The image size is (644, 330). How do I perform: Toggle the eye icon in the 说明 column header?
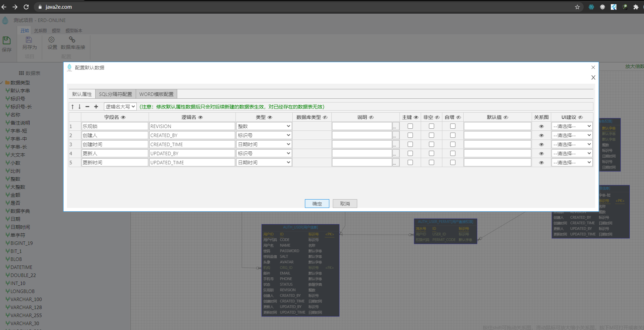[x=370, y=117]
